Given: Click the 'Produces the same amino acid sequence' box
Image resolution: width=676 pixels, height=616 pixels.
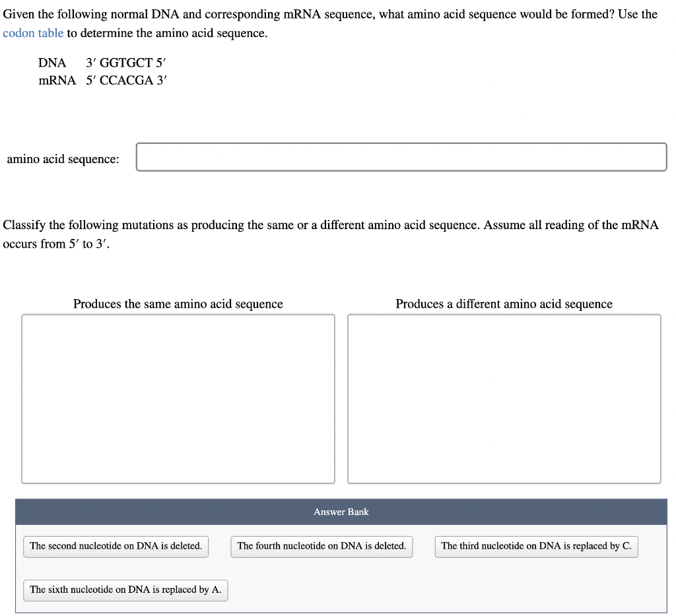Looking at the screenshot, I should (x=178, y=398).
